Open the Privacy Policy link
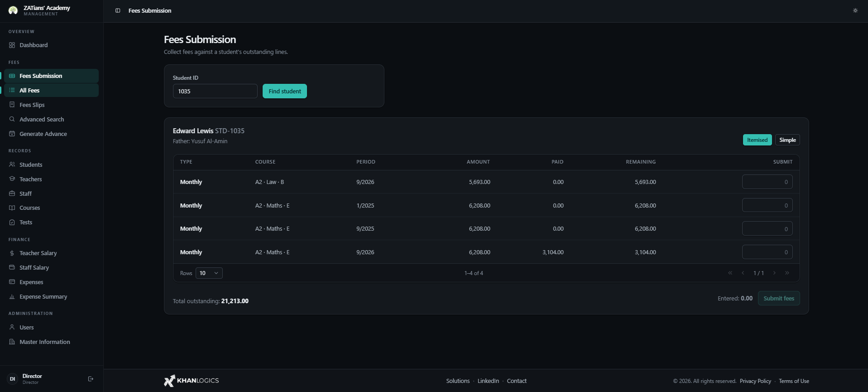Screen dimensions: 868x392 755,381
